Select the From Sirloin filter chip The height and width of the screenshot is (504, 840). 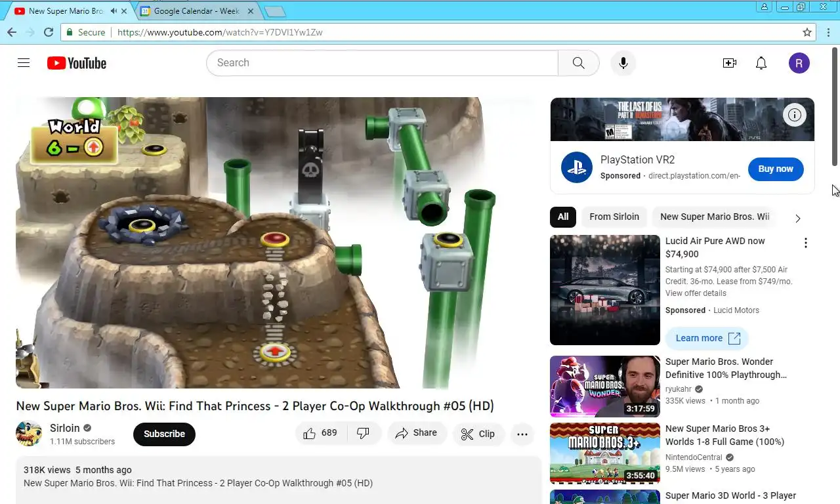tap(614, 217)
